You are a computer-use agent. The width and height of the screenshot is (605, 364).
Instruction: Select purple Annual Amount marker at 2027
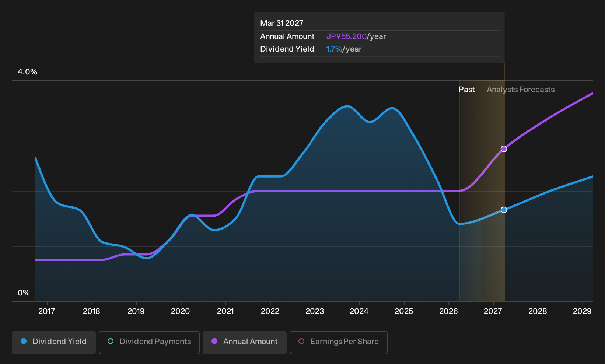(504, 149)
